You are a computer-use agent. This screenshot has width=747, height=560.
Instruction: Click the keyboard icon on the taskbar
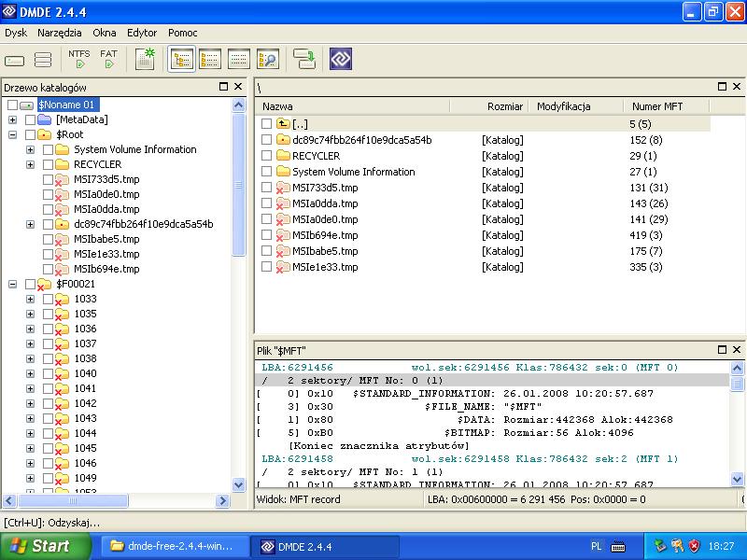pyautogui.click(x=618, y=546)
